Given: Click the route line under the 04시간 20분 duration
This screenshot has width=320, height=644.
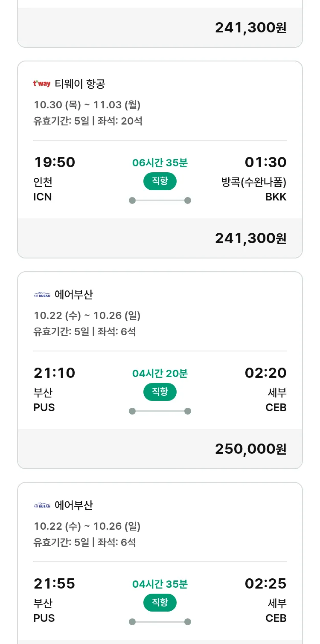Looking at the screenshot, I should point(160,411).
